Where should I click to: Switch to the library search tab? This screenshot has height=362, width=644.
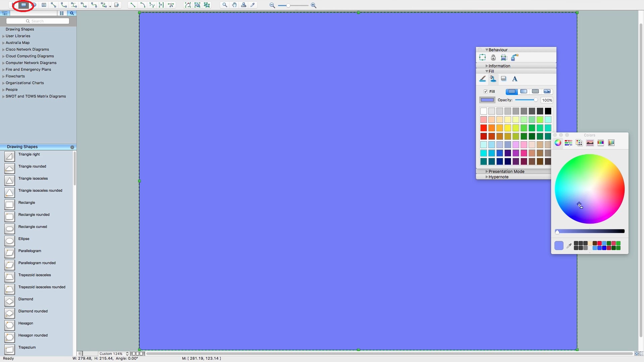(x=71, y=13)
